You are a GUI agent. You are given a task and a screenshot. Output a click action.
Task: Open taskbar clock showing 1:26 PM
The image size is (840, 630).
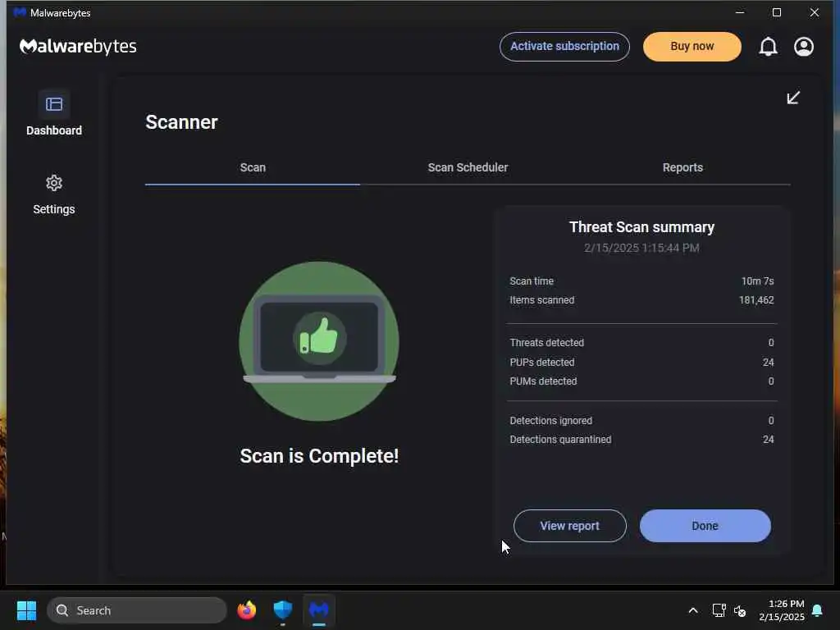pyautogui.click(x=782, y=610)
